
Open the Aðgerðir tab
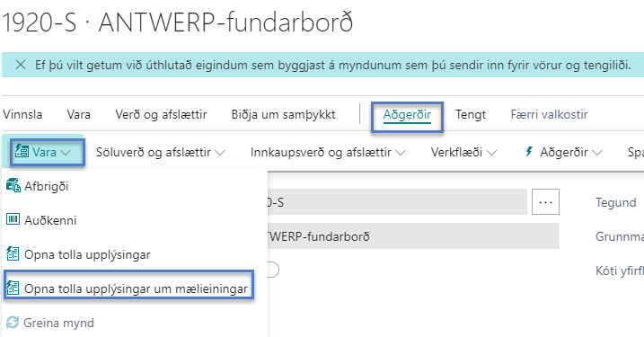click(407, 114)
